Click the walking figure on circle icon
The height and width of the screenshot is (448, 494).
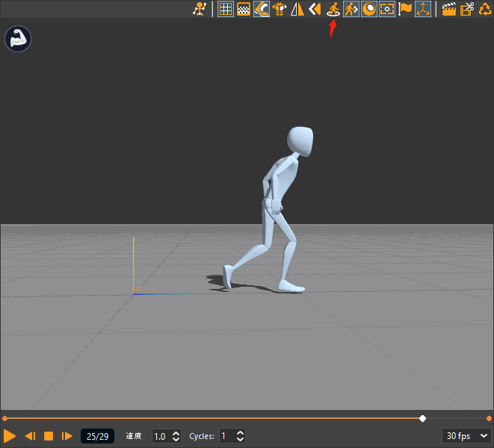[x=333, y=9]
